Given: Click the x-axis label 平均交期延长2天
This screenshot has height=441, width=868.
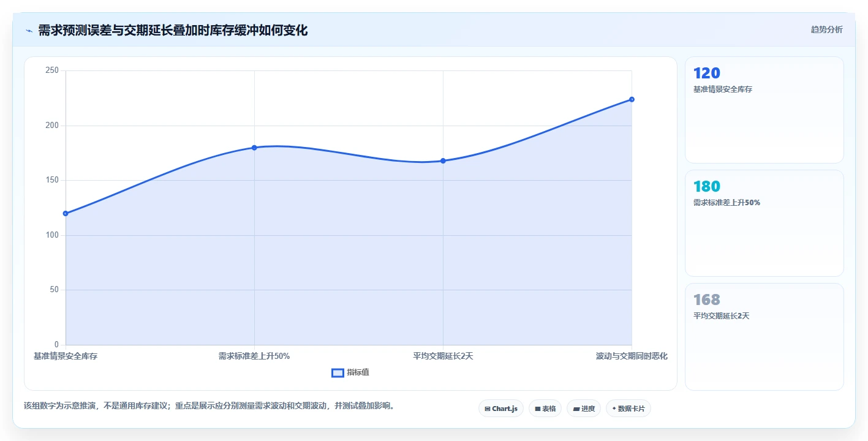Looking at the screenshot, I should 443,356.
